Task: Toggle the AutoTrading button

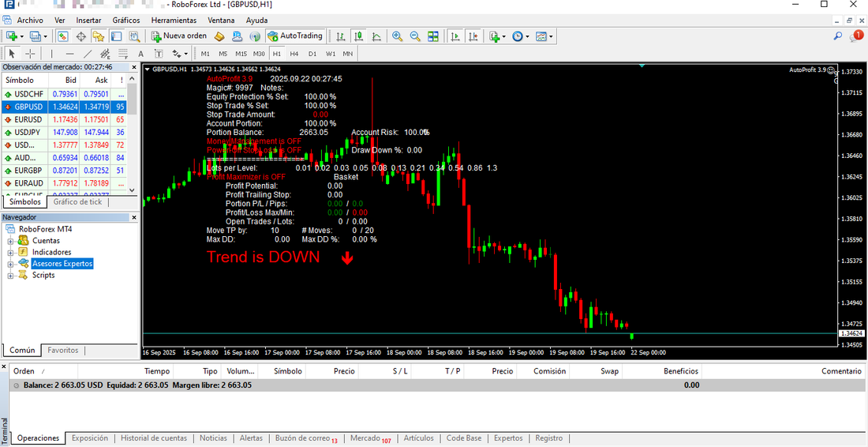Action: coord(294,36)
